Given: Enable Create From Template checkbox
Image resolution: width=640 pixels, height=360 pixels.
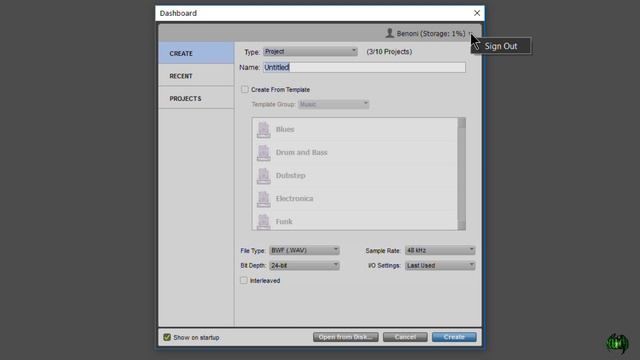Looking at the screenshot, I should [x=244, y=89].
